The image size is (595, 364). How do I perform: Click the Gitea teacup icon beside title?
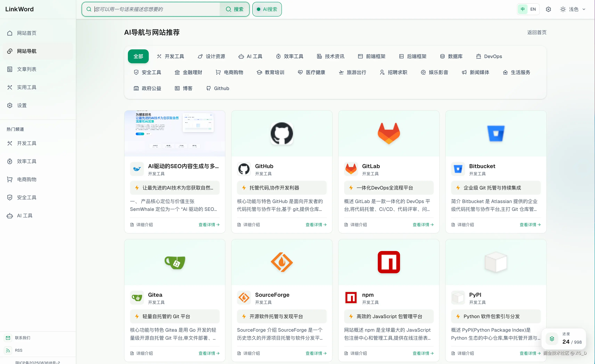point(137,298)
